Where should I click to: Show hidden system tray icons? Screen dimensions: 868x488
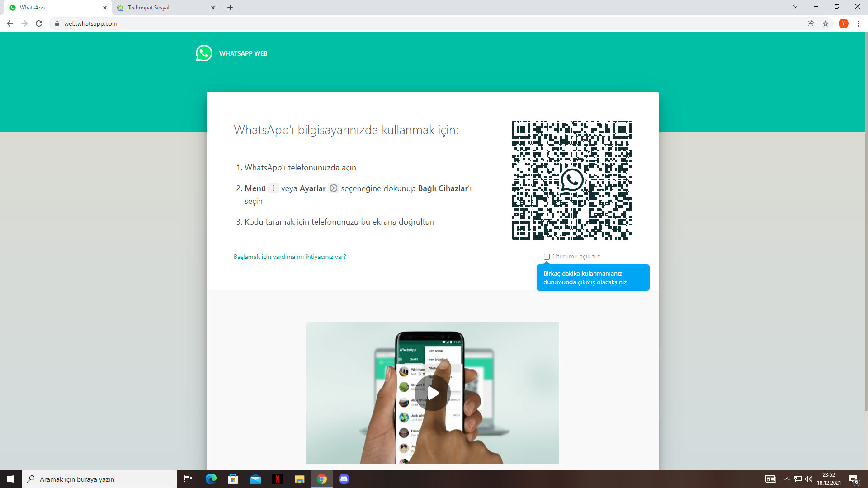[787, 479]
